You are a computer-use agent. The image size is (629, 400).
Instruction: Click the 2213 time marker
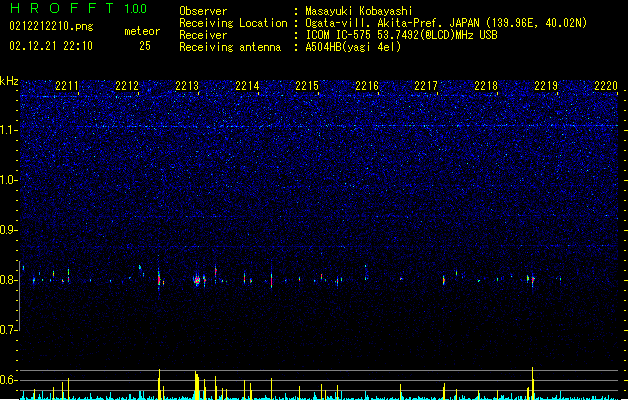187,86
